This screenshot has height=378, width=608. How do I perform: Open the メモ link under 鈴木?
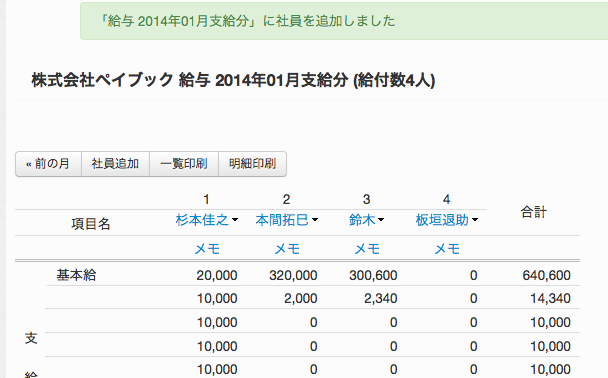(x=367, y=249)
